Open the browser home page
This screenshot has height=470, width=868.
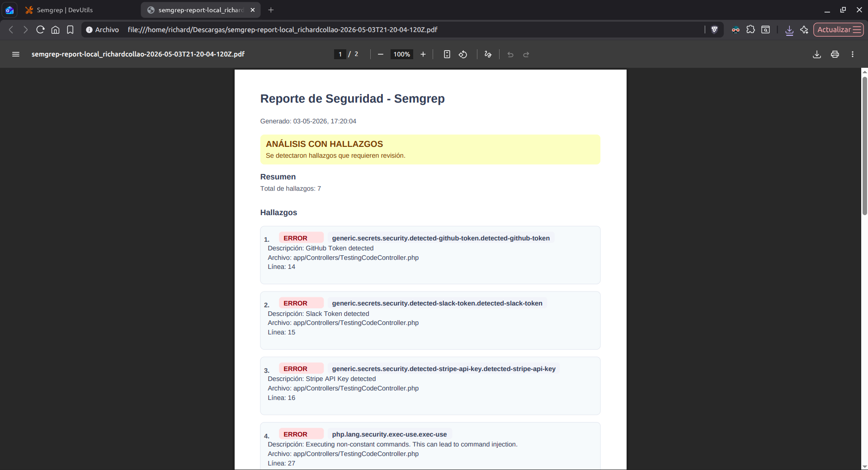click(x=55, y=29)
